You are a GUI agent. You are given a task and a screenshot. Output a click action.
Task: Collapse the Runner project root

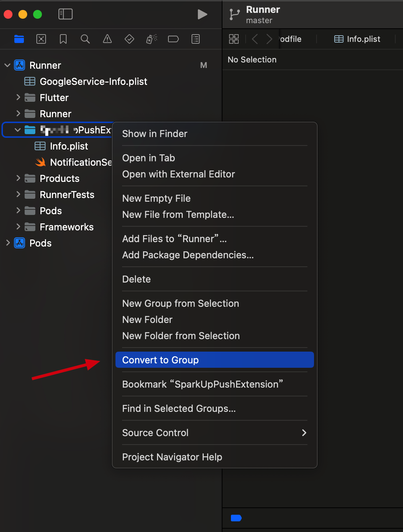(7, 65)
